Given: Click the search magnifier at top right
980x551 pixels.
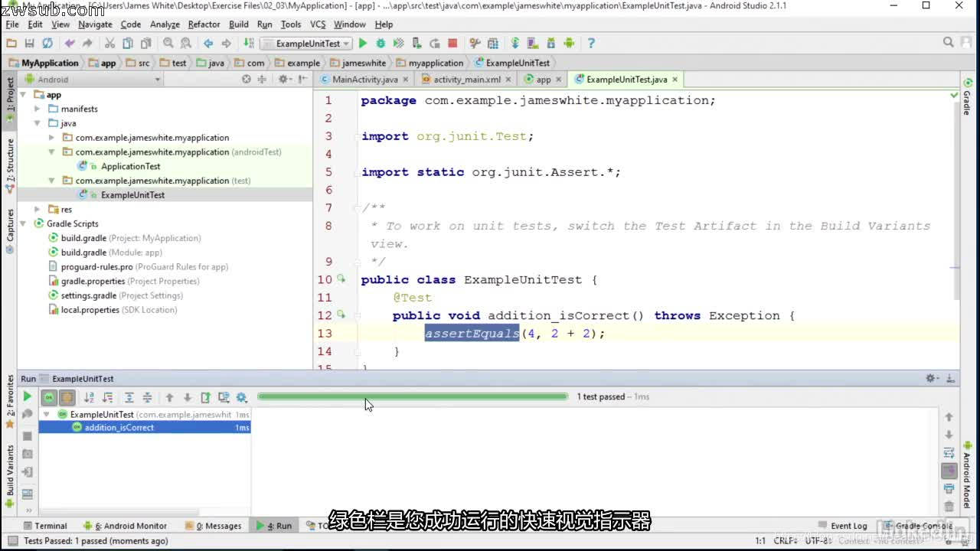Looking at the screenshot, I should coord(949,43).
